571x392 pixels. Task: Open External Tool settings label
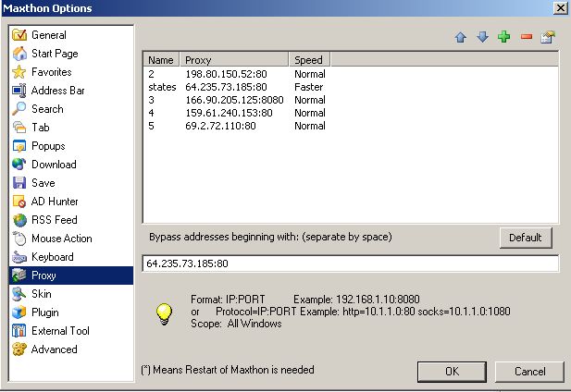click(60, 331)
